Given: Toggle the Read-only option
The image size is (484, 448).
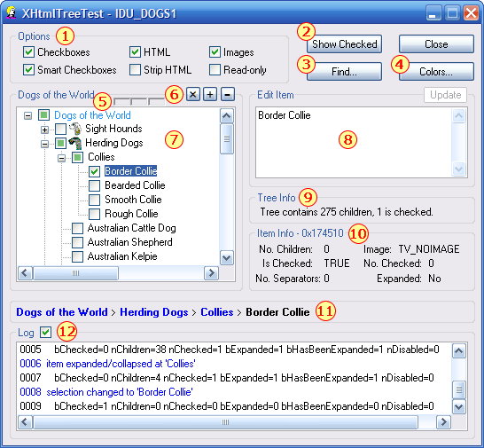Looking at the screenshot, I should pos(215,70).
